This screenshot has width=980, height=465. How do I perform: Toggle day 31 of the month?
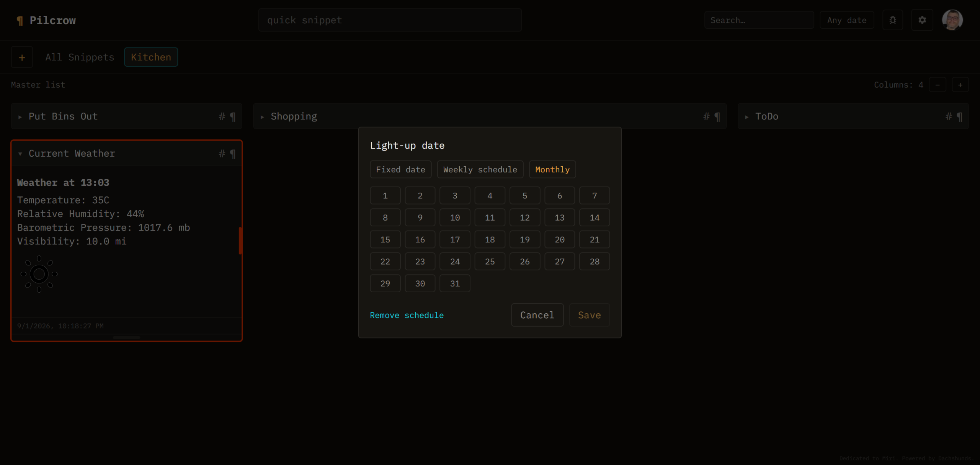click(455, 283)
